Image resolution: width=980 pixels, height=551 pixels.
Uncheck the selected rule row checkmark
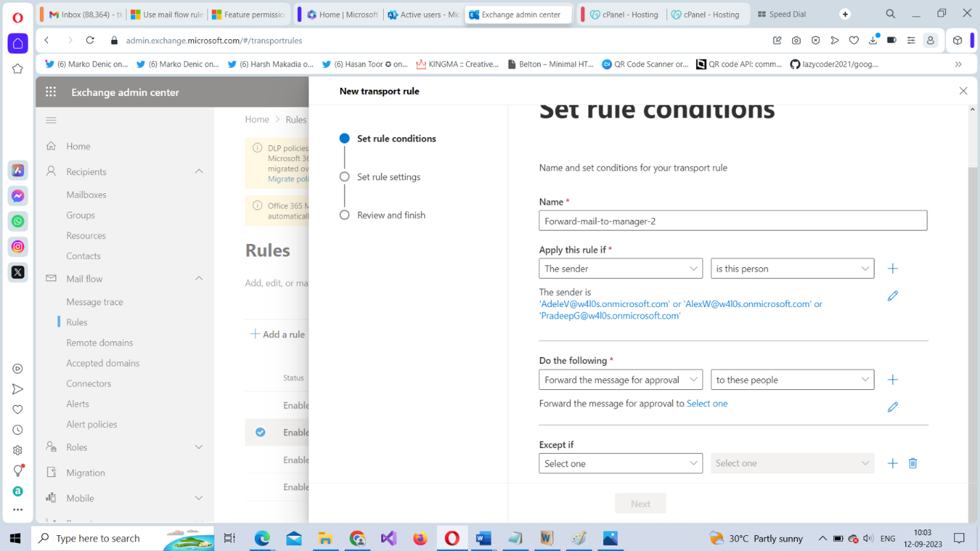pos(260,432)
